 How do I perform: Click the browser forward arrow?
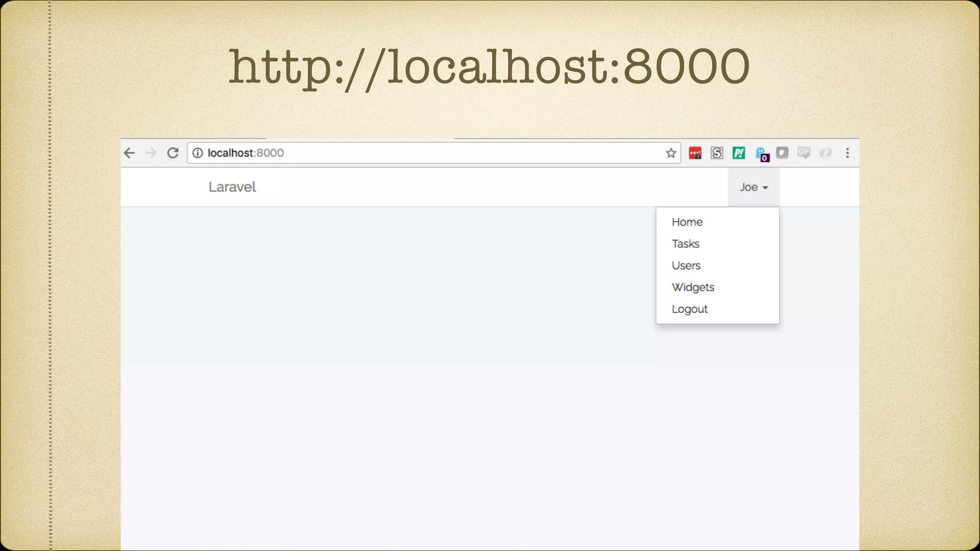pos(151,153)
